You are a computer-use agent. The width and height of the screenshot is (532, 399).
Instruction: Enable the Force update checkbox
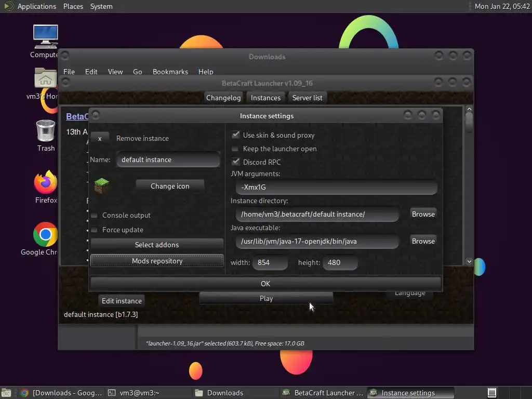pos(95,230)
